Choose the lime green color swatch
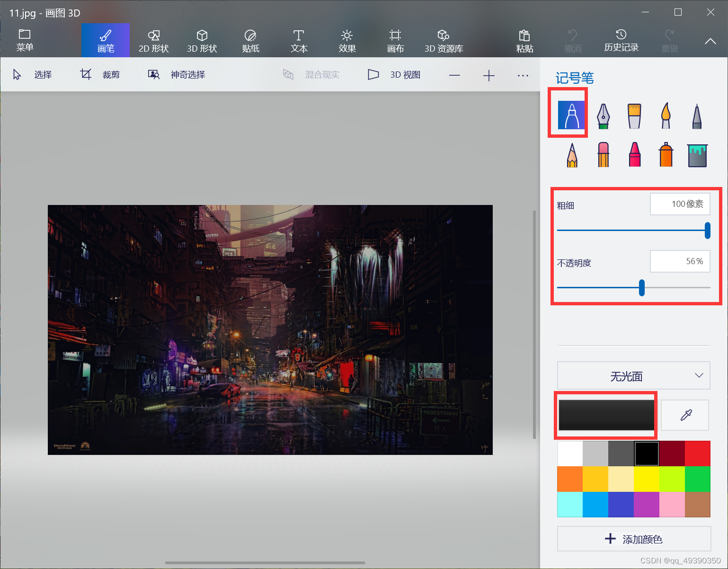This screenshot has width=728, height=569. point(672,479)
